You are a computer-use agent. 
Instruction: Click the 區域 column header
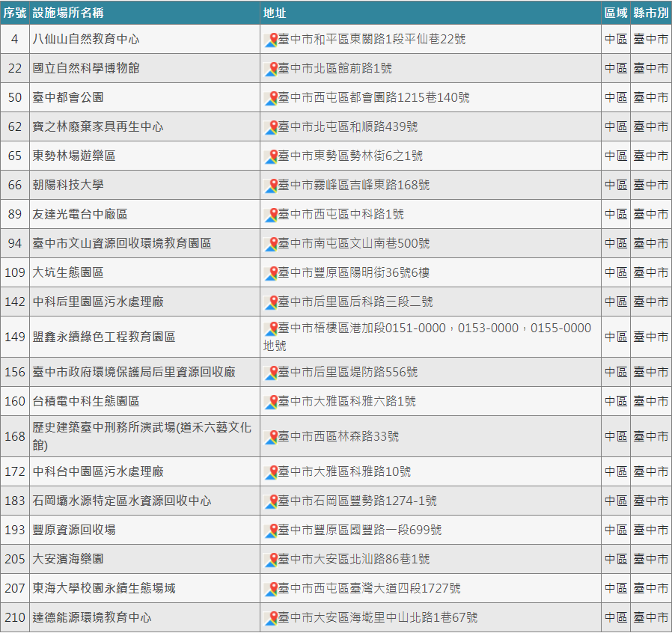point(616,13)
